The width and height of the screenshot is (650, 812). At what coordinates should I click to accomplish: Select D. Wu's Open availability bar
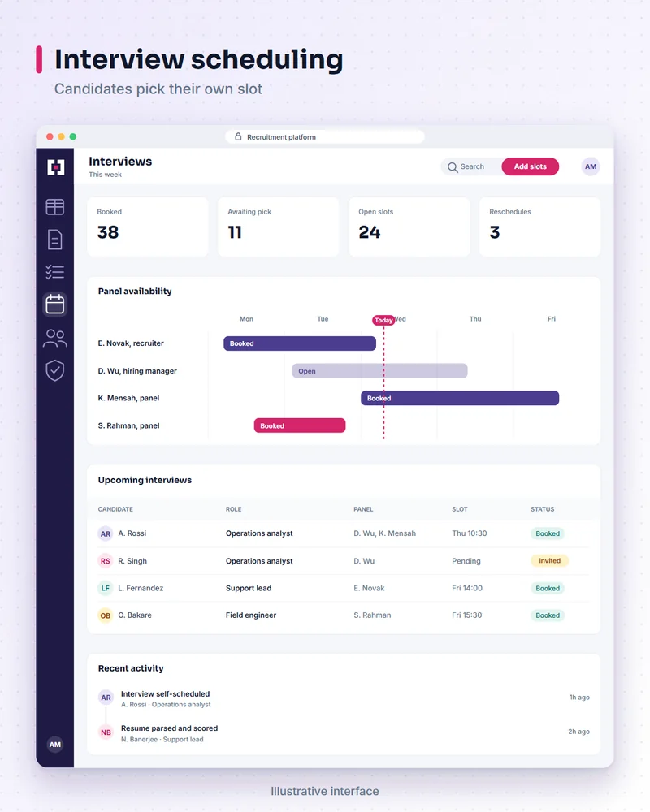(x=380, y=371)
